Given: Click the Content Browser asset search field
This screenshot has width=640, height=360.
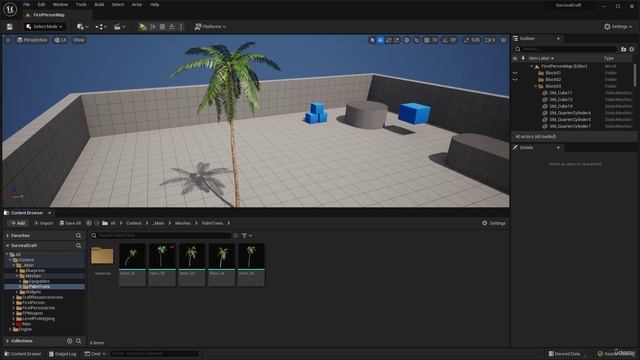Looking at the screenshot, I should pos(161,236).
